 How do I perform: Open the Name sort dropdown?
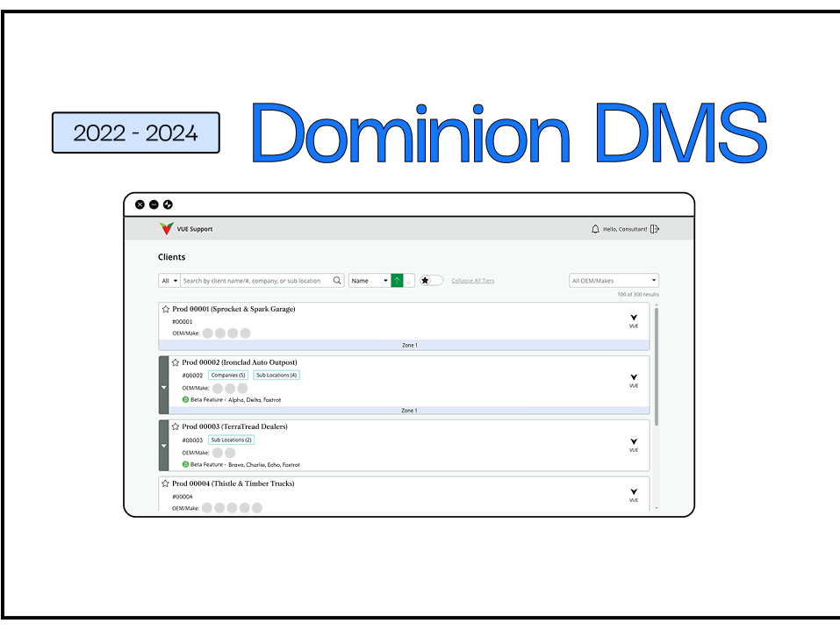[370, 281]
